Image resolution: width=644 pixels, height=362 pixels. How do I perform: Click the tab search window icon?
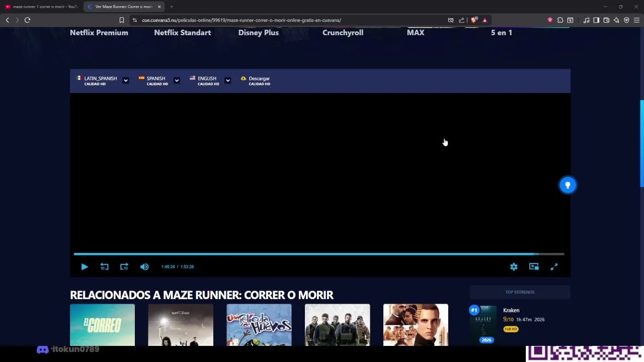coord(570,20)
